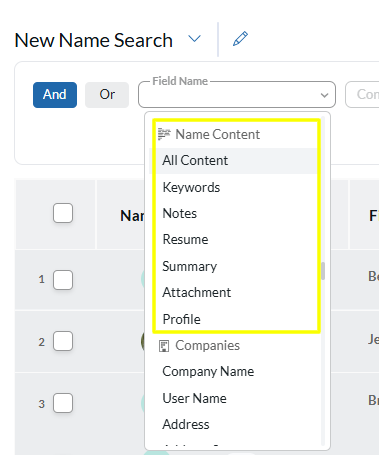Image resolution: width=379 pixels, height=455 pixels.
Task: Toggle the select-all header checkbox
Action: tap(63, 213)
